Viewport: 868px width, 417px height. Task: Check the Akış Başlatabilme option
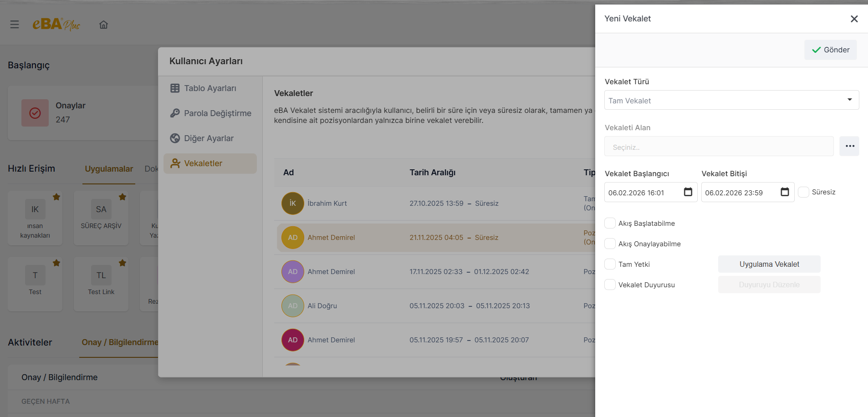click(610, 223)
